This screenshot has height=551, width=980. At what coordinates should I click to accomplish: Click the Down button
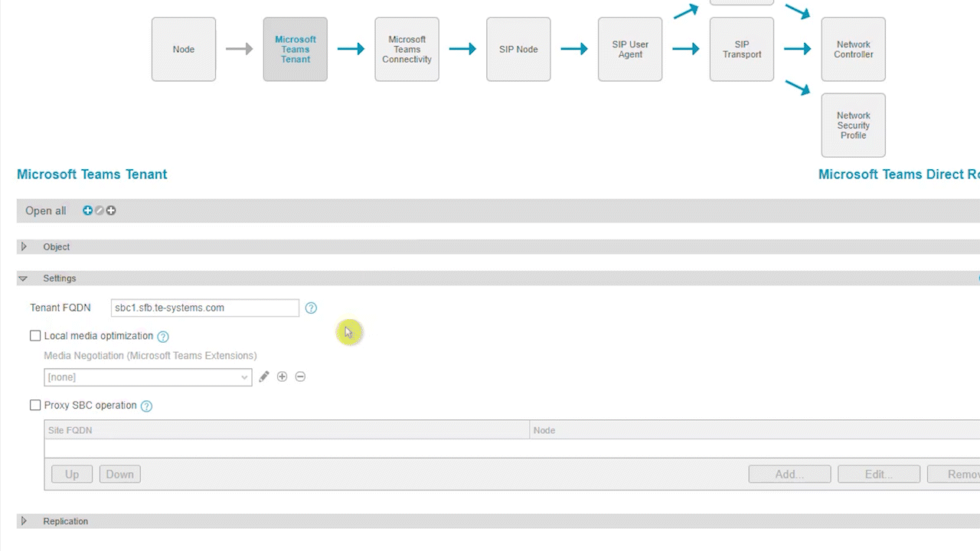click(x=120, y=474)
